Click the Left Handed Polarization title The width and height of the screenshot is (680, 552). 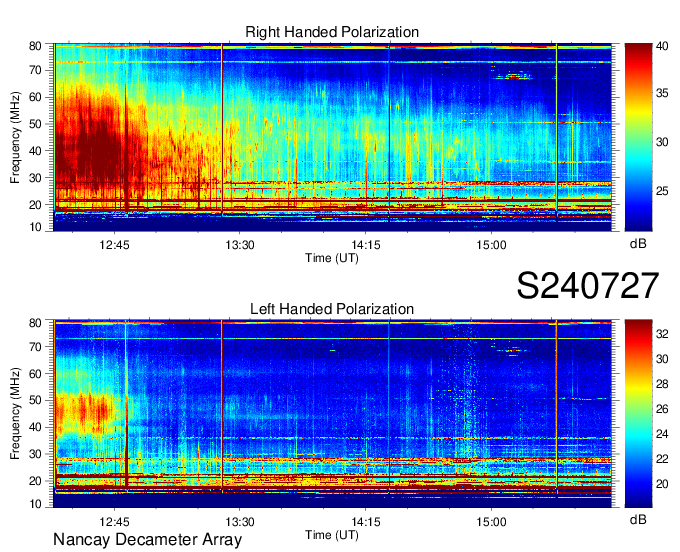[332, 309]
